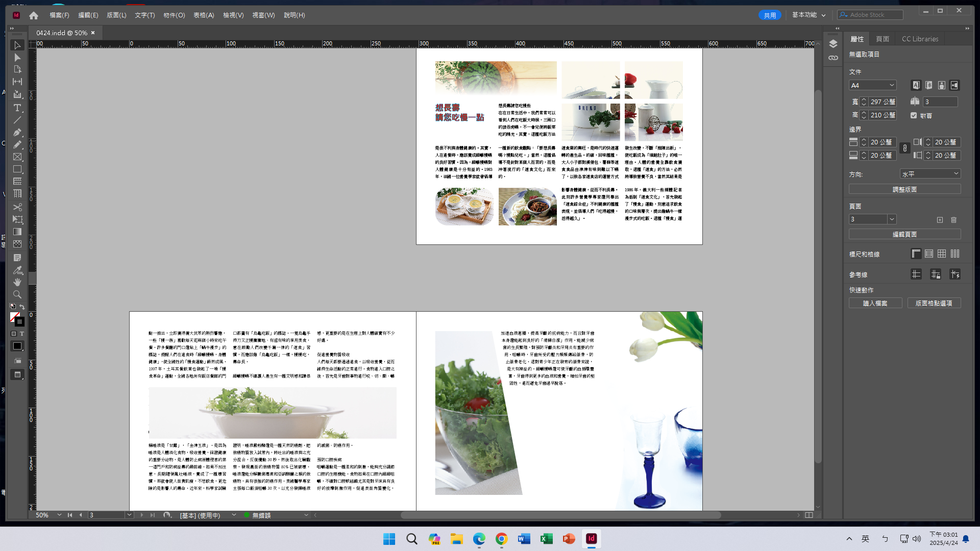Viewport: 980px width, 551px height.
Task: Select the Pen tool
Action: 17,132
